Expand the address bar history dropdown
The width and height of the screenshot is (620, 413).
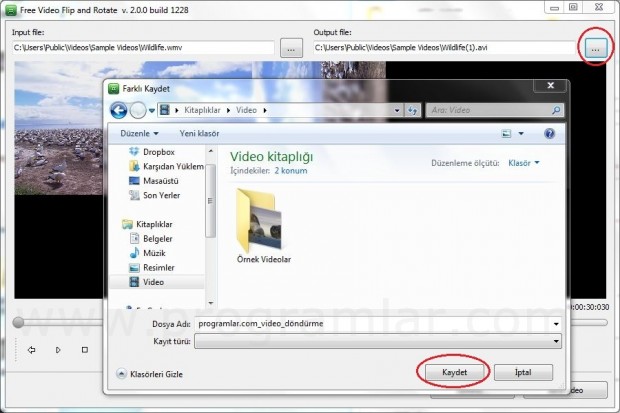click(x=397, y=110)
